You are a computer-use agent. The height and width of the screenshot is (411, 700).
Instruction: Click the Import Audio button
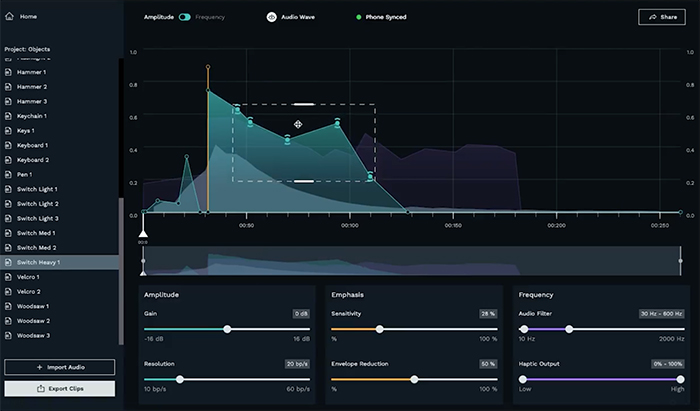pos(60,367)
